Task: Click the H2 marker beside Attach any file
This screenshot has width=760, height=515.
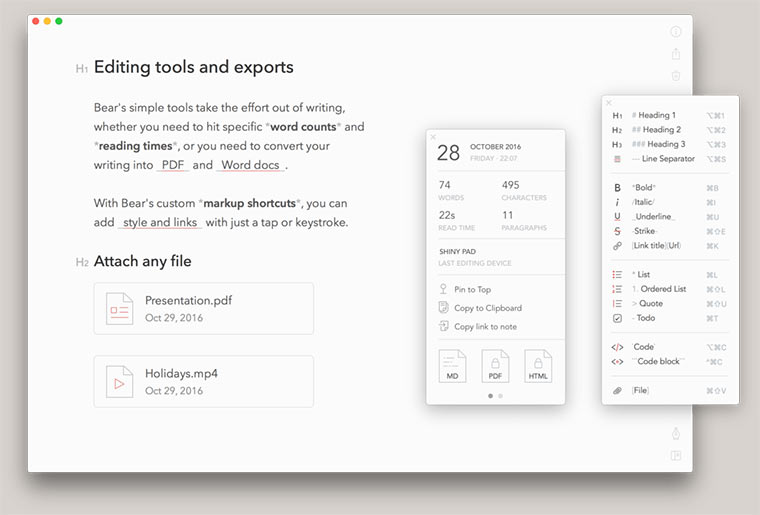Action: coord(82,263)
